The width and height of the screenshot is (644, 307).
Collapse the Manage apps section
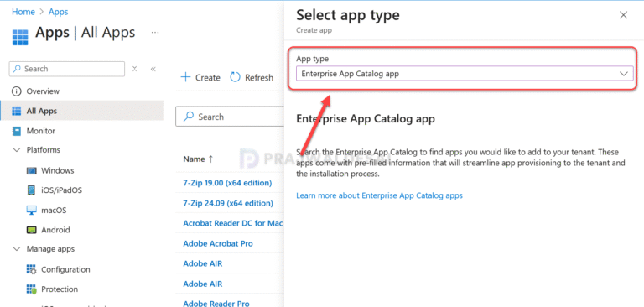17,249
